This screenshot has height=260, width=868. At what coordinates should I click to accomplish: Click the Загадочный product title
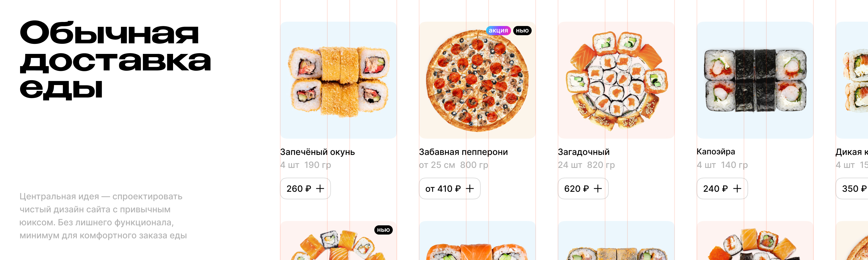(x=584, y=152)
